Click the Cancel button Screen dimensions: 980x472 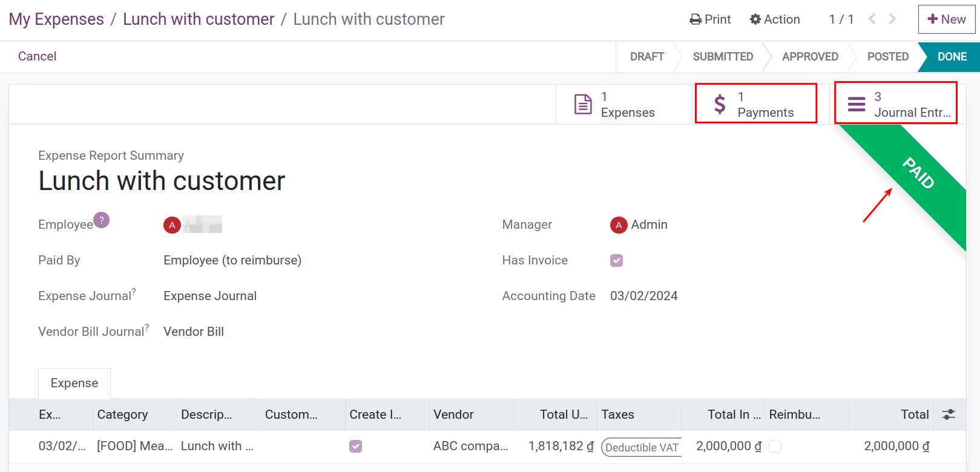37,56
